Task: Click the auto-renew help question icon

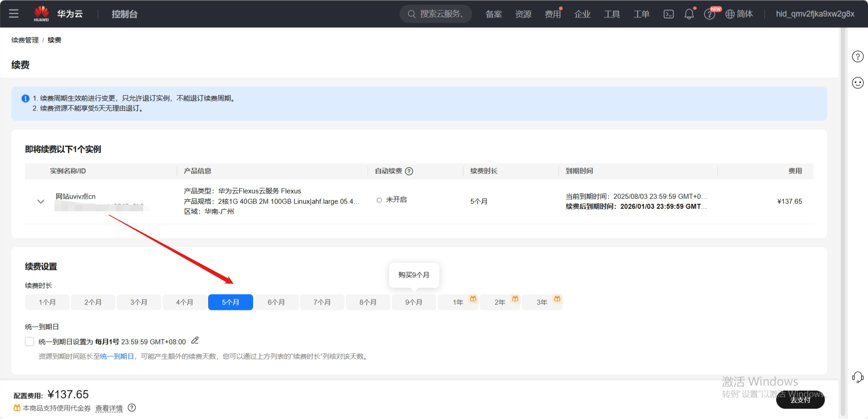Action: (x=409, y=171)
